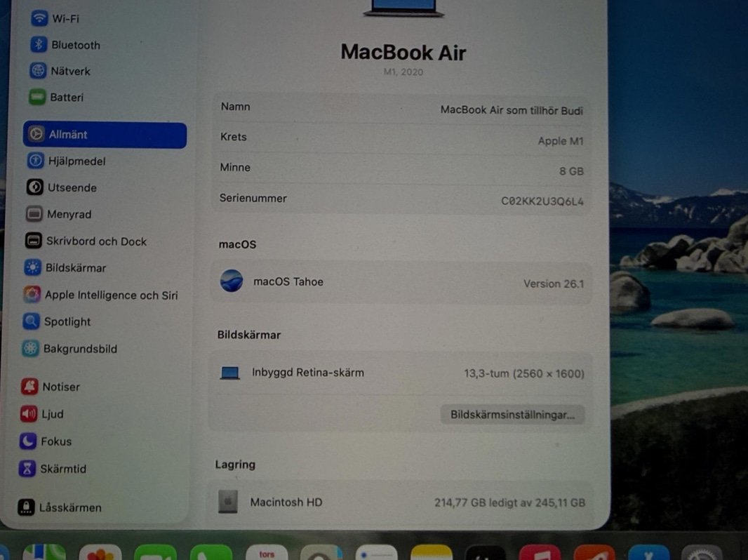Select the highlighted Allmänt item

pyautogui.click(x=105, y=135)
